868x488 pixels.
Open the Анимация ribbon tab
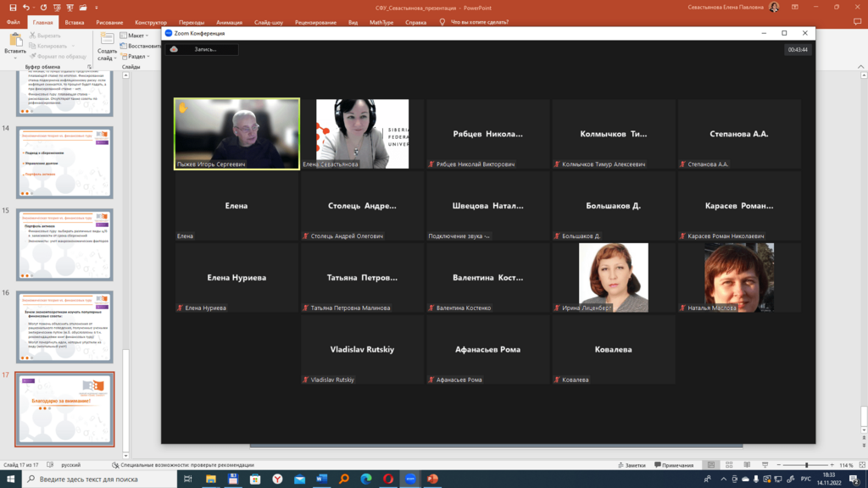click(x=229, y=23)
